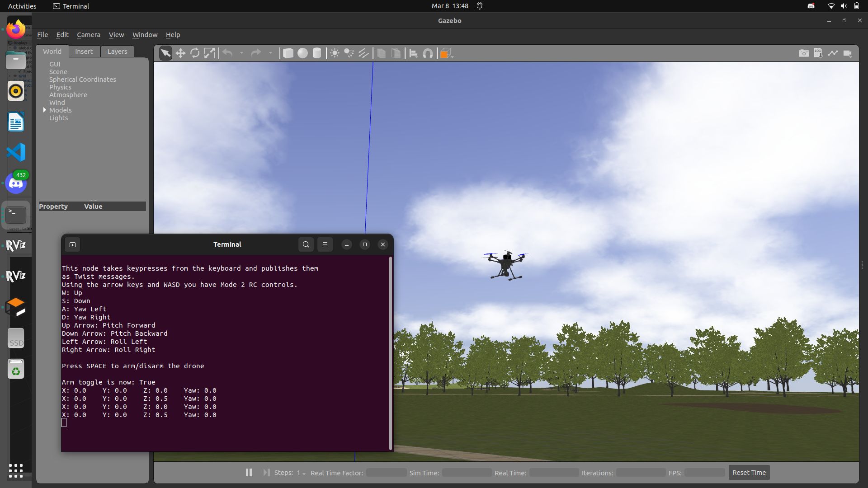The image size is (868, 488).
Task: Add a spot light
Action: tap(349, 53)
